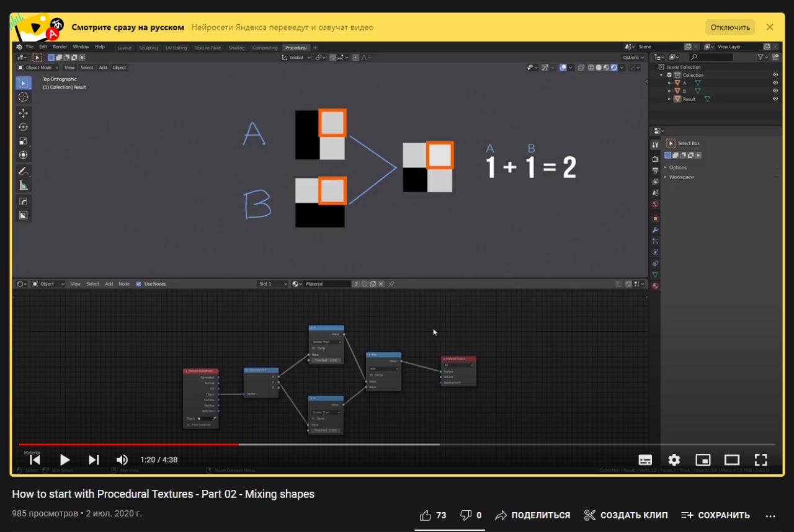Screen dimensions: 794x532
Task: Like the video with 73 likes
Action: (433, 515)
